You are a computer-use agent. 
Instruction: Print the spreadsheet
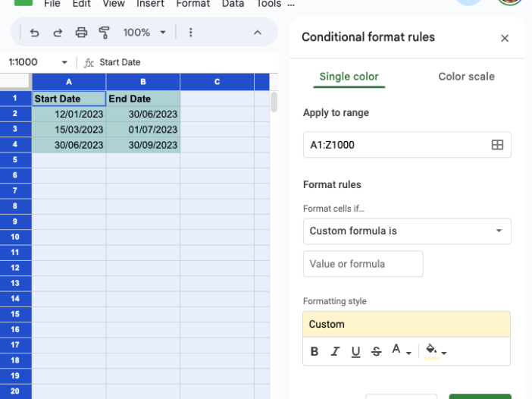coord(81,33)
